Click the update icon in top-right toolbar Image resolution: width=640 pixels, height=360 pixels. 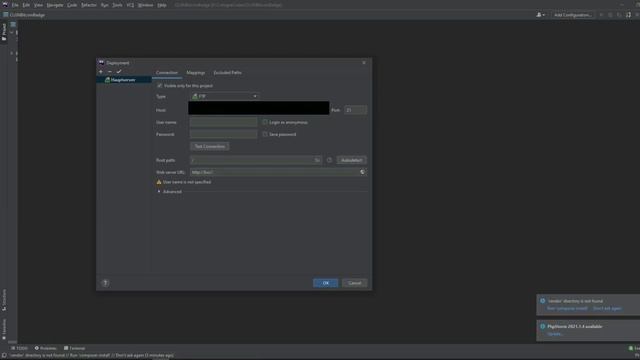(x=629, y=15)
